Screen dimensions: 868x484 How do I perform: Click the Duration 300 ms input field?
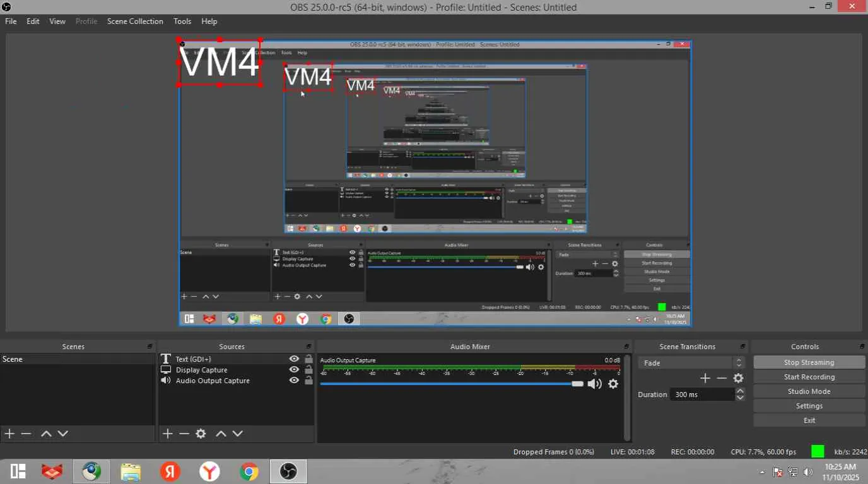[x=703, y=395]
